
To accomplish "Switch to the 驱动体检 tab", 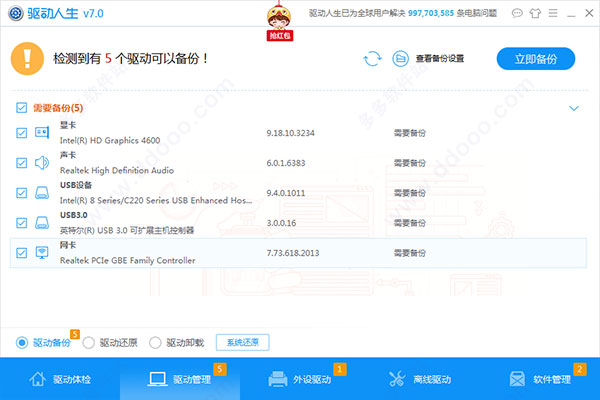I will (x=60, y=379).
